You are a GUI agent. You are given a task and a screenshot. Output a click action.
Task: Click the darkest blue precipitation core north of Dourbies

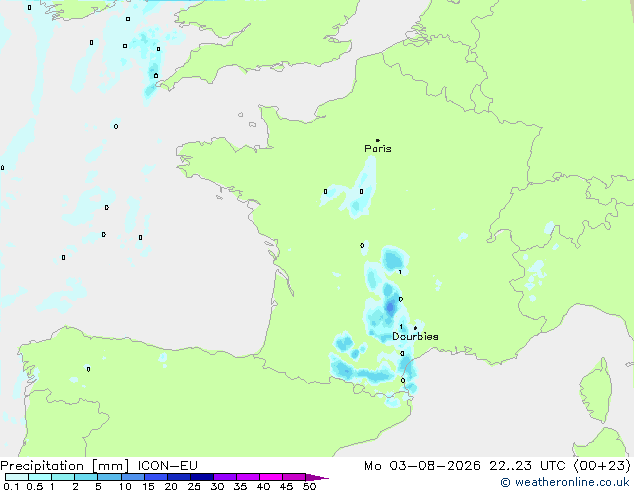390,308
